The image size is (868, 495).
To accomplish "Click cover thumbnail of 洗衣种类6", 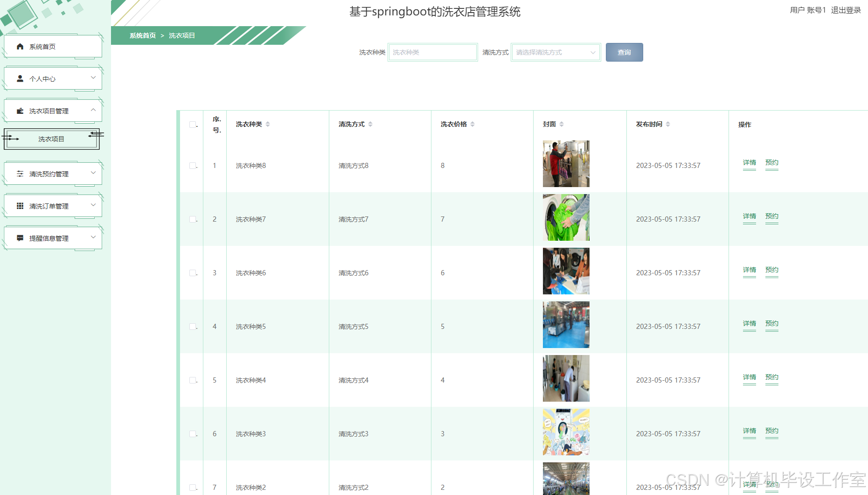I will 566,271.
